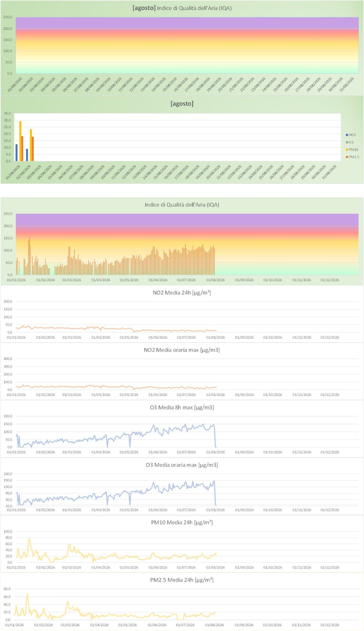Select the 'NO2 Media 24h [µg/m³]' chart title
This screenshot has height=631, width=364.
click(182, 293)
